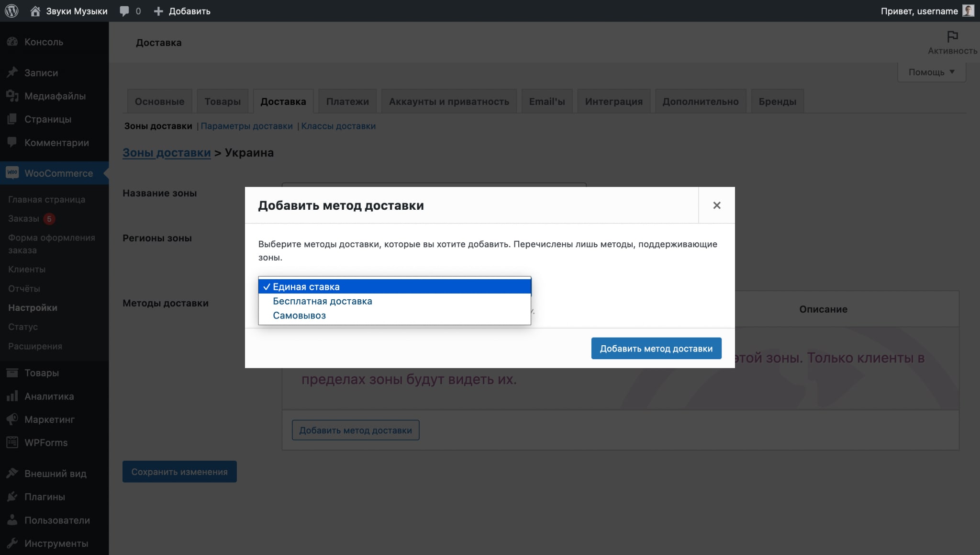Select Самовывоз option

point(395,315)
